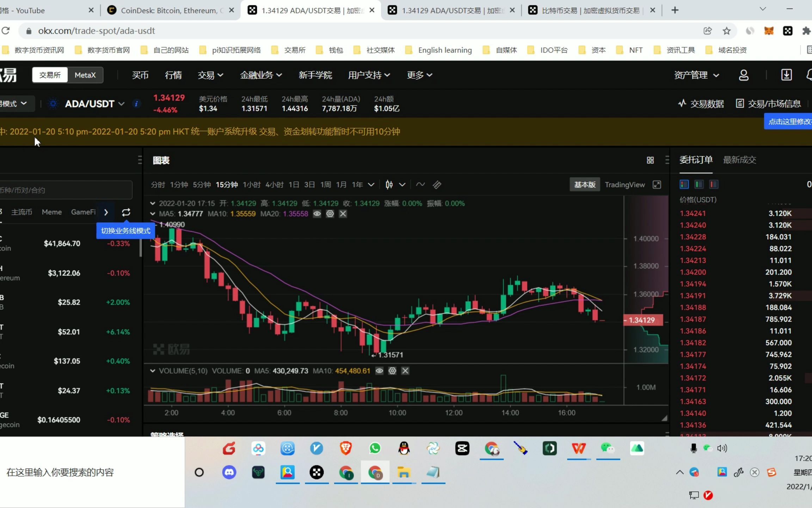
Task: Open the 行情 markets page
Action: pyautogui.click(x=173, y=75)
